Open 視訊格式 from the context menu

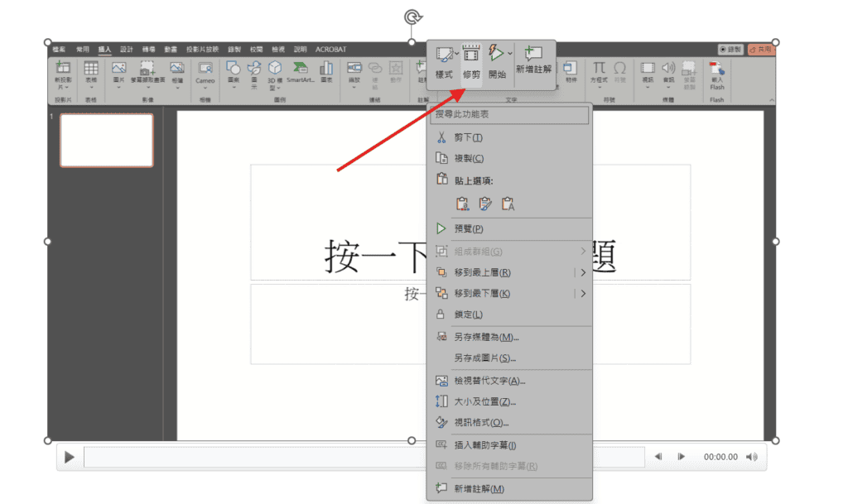[481, 422]
